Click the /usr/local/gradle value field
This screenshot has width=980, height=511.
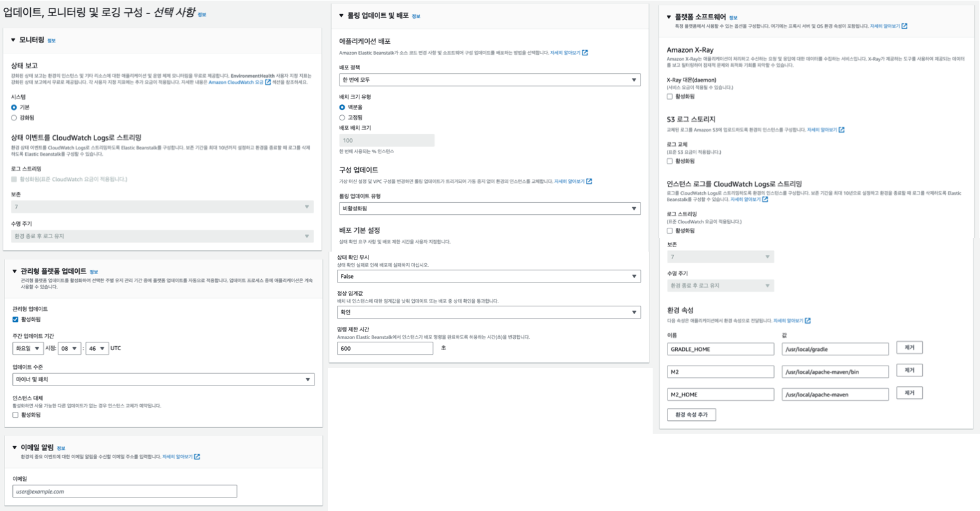click(x=835, y=349)
